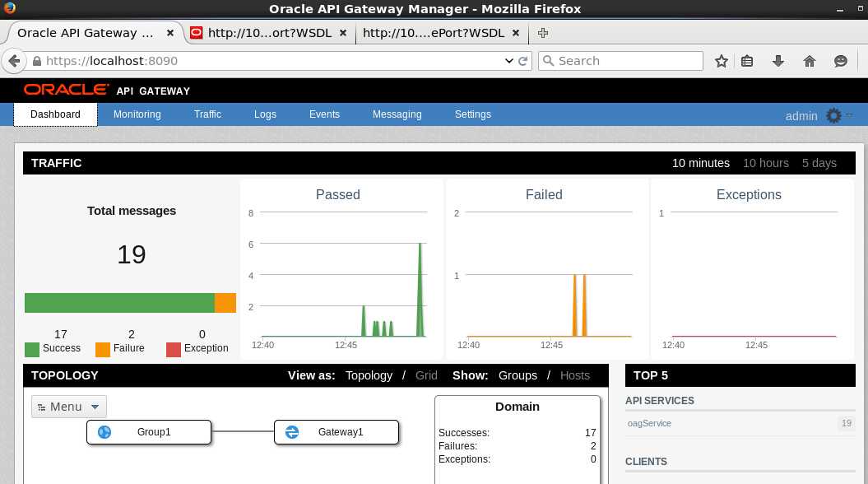The image size is (868, 484).
Task: Click the lock icon in address bar
Action: click(37, 61)
